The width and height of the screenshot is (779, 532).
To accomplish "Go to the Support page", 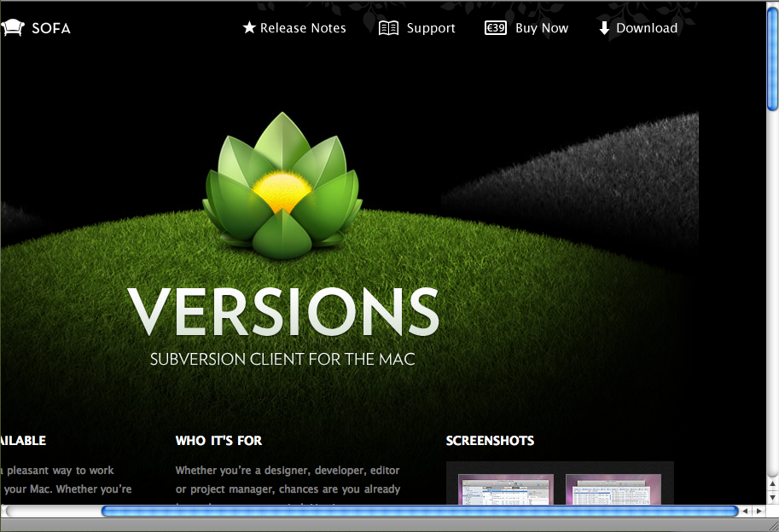I will (431, 28).
